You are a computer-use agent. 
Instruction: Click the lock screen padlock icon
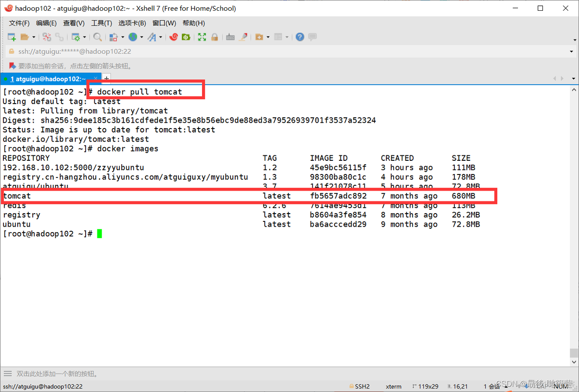coord(215,37)
